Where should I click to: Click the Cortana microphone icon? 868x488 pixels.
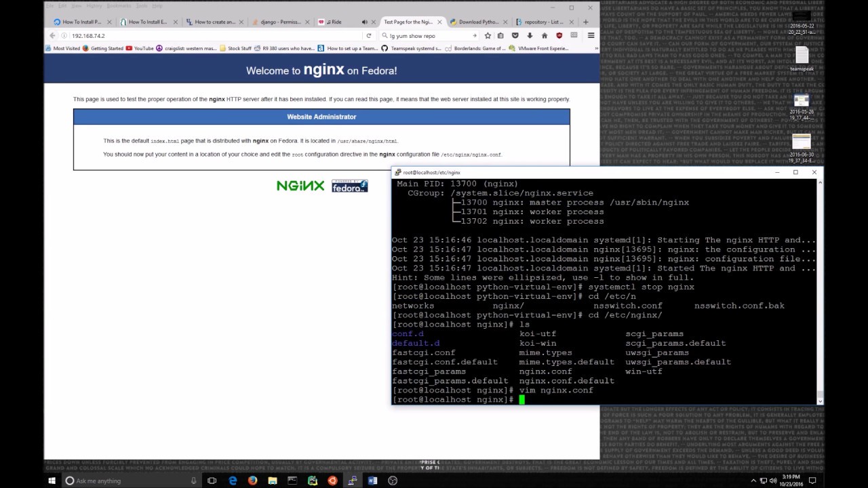click(193, 481)
